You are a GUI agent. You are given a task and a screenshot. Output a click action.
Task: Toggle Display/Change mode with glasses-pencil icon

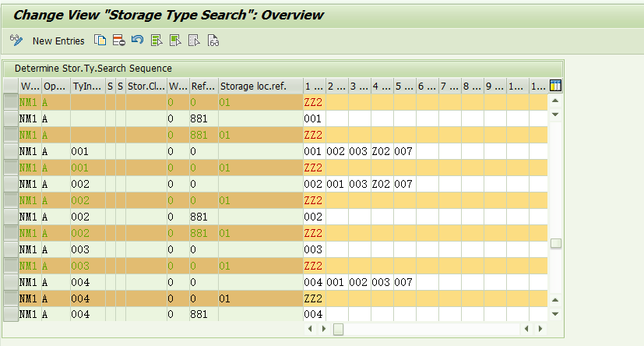(x=16, y=40)
